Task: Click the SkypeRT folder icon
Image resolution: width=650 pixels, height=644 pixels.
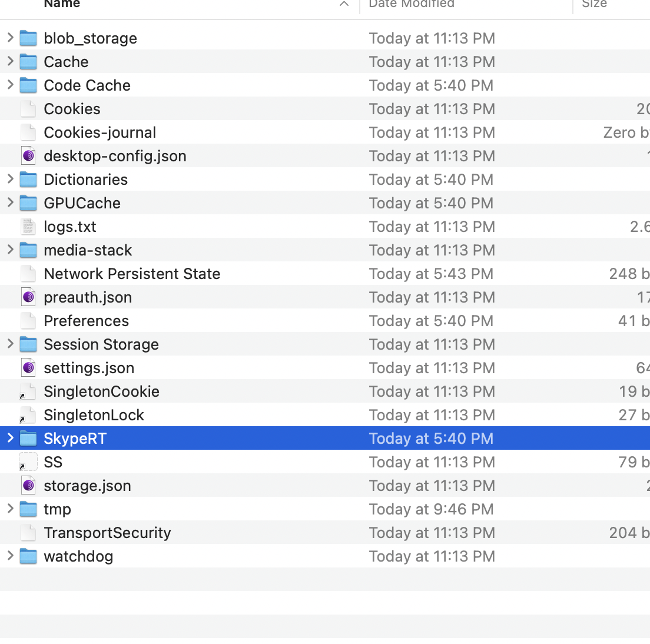Action: [28, 438]
